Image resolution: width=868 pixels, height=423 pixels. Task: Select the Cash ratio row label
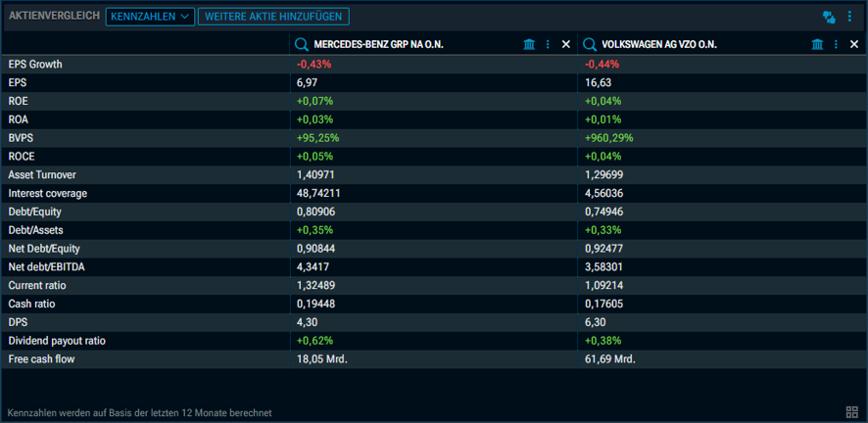[31, 305]
